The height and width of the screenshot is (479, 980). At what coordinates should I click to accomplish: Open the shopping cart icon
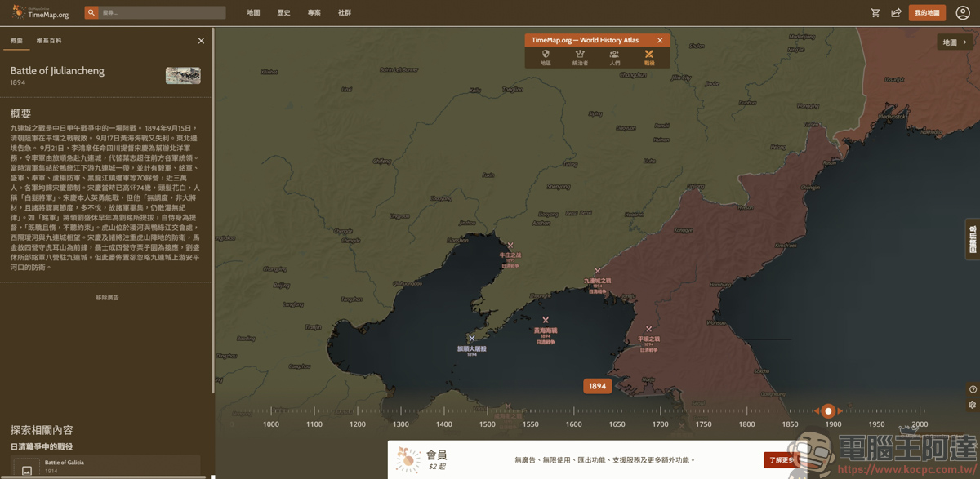[875, 13]
